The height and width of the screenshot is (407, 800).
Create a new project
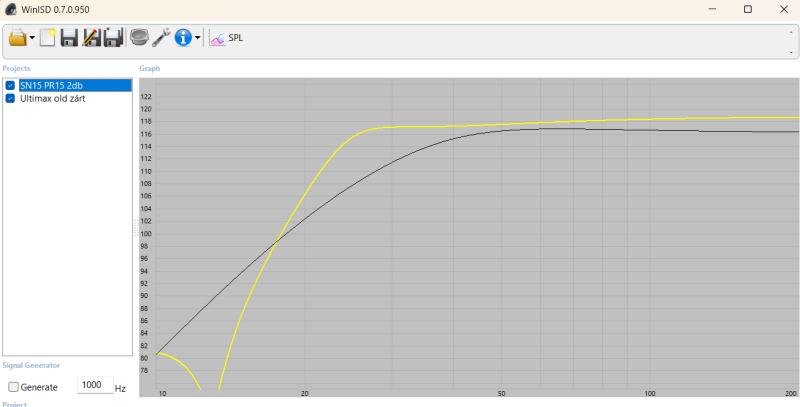pyautogui.click(x=47, y=38)
